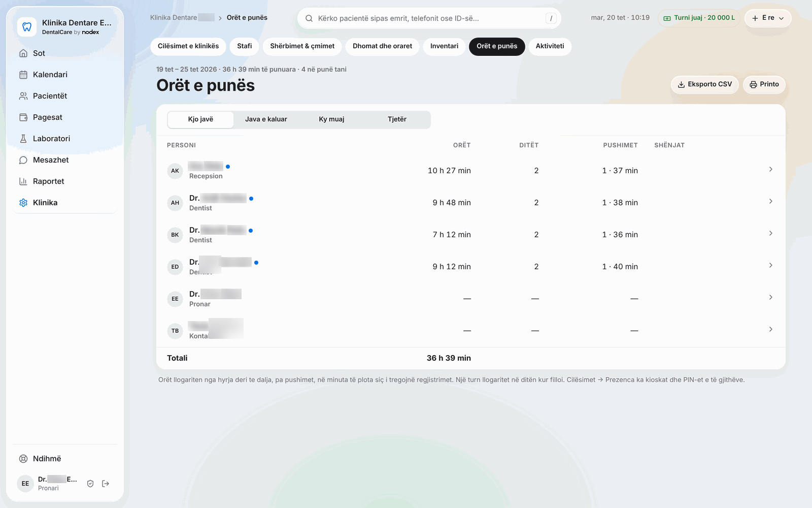Switch to Ky muaj period
The image size is (812, 508).
pos(331,119)
